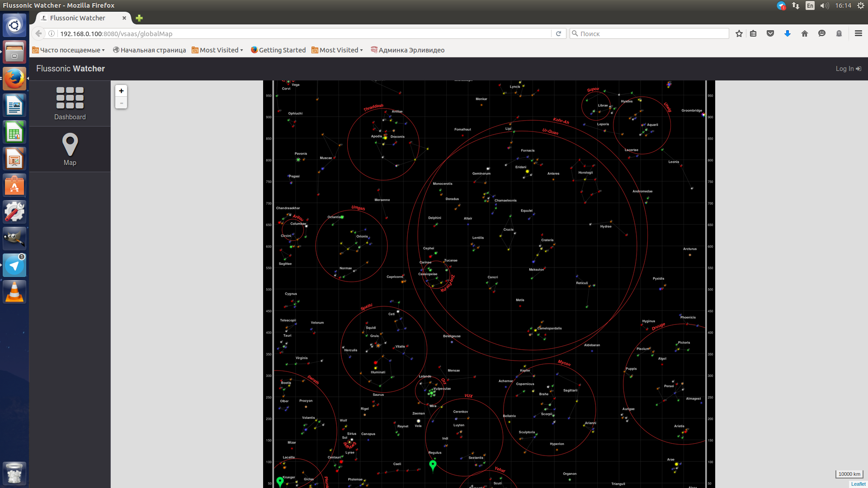Screen dimensions: 868x488
Task: Select the green map marker near Regulus
Action: [x=433, y=465]
